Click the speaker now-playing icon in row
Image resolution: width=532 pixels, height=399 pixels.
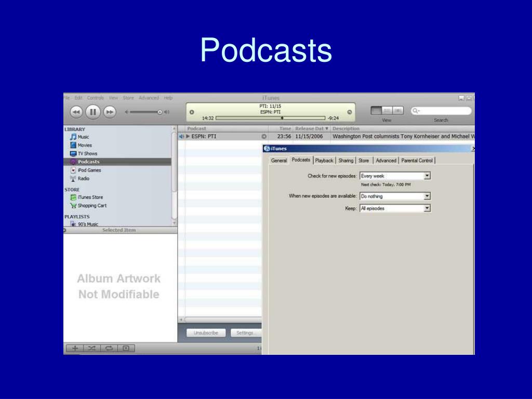[x=181, y=137]
